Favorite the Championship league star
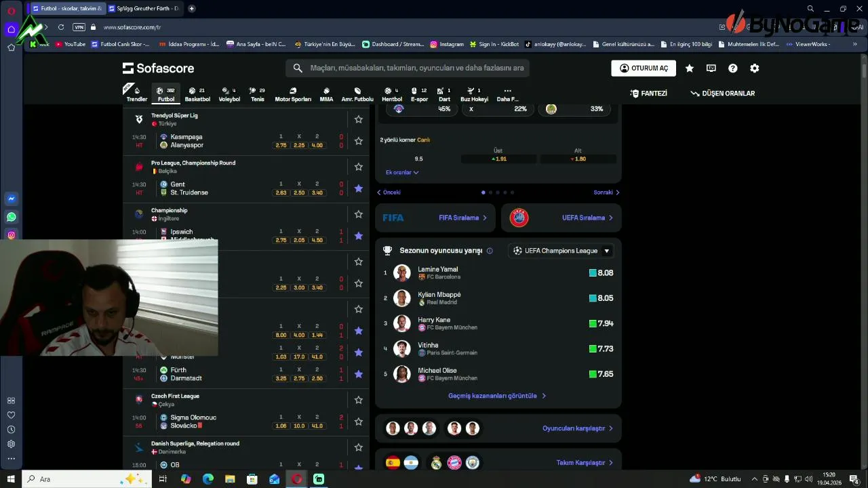This screenshot has height=488, width=868. 359,214
